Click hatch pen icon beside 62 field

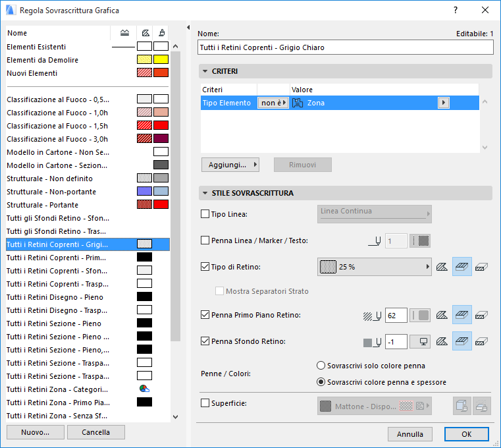[372, 316]
